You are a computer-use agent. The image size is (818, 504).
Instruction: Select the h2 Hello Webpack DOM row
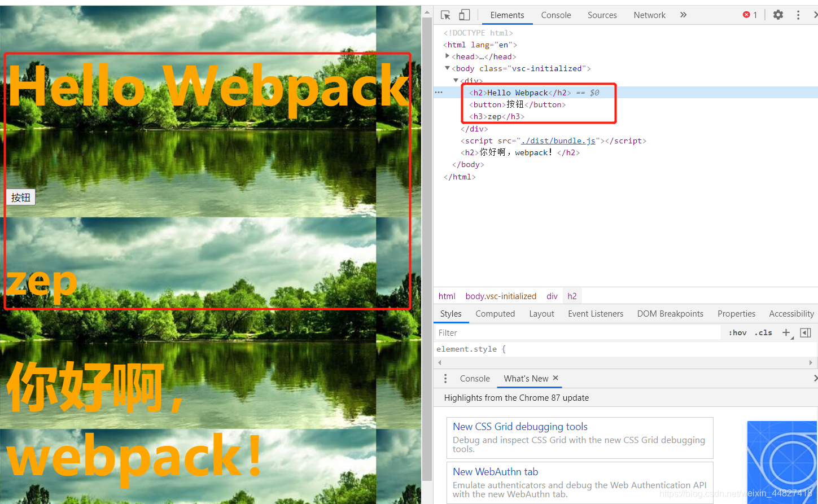[625, 93]
